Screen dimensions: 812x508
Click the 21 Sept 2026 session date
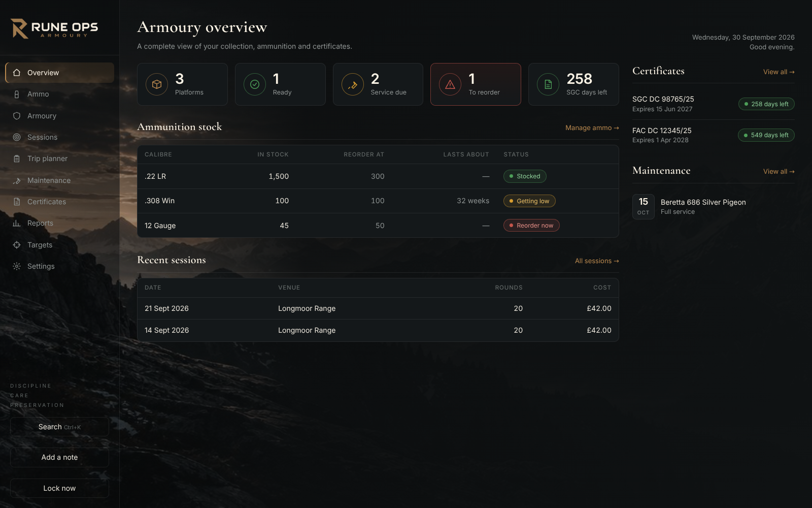tap(166, 308)
